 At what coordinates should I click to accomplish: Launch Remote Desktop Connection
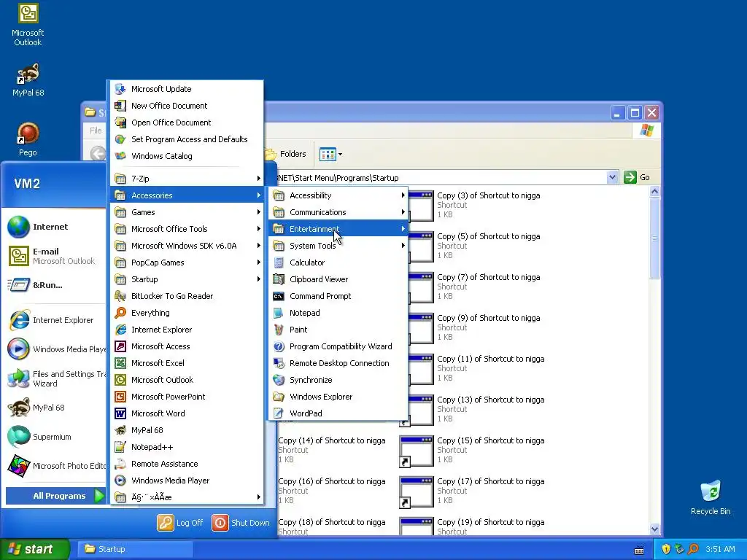point(338,363)
